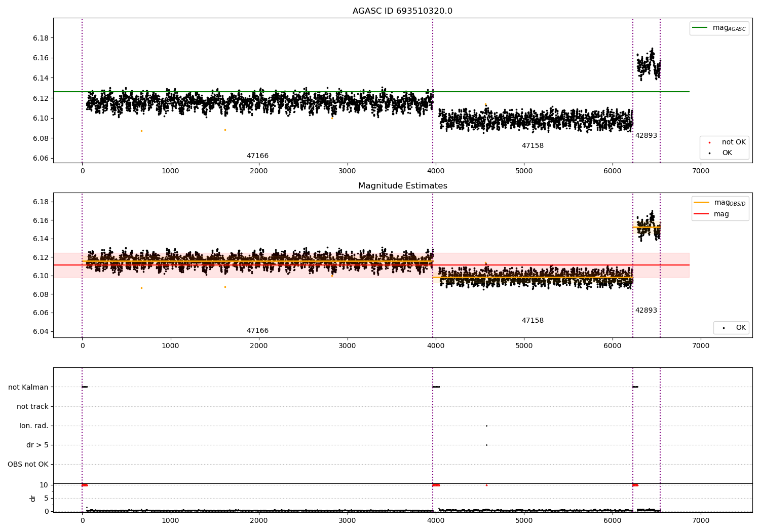
Task: Click the plot title AGASC ID 693510320.0
Action: [x=402, y=11]
